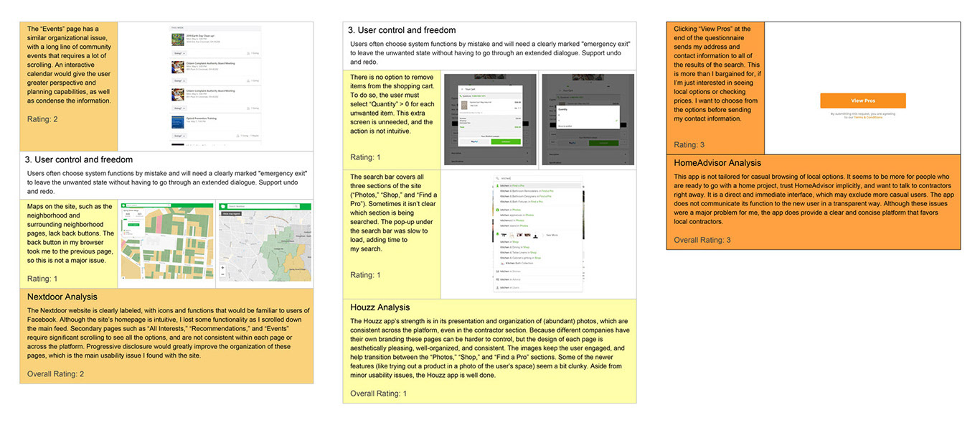Select 'kitchen island in Photos' suggestion

(x=514, y=226)
